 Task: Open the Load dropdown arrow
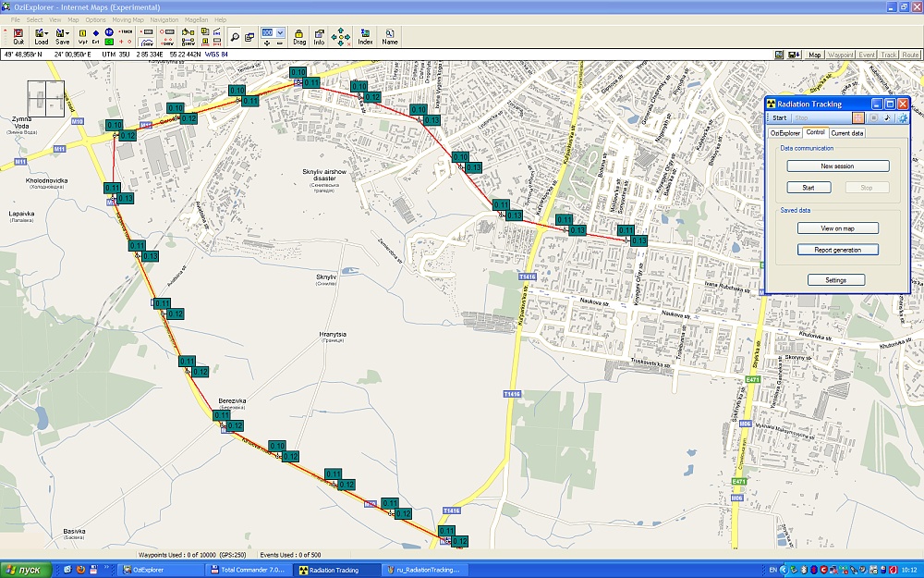[47, 33]
